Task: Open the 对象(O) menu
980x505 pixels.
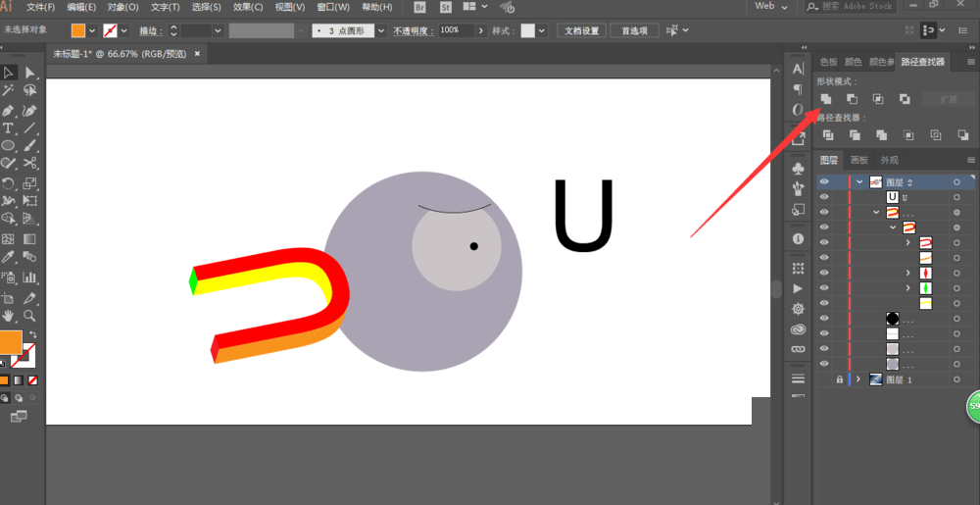Action: 123,7
